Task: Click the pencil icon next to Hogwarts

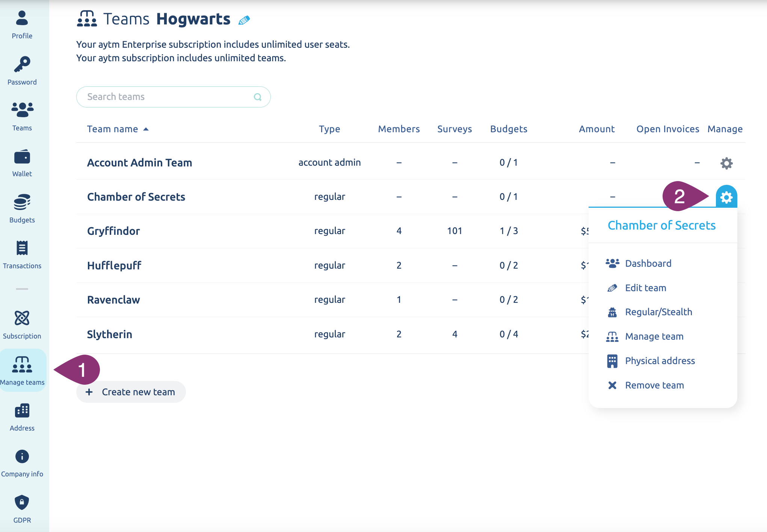Action: click(x=244, y=20)
